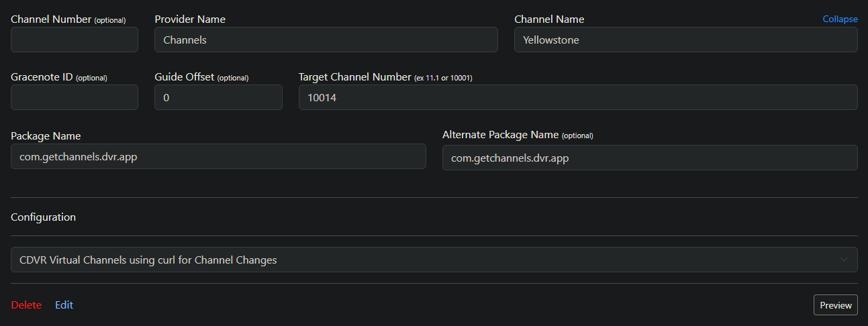The width and height of the screenshot is (868, 326).
Task: Focus the Target Channel Number field 10014
Action: click(x=577, y=97)
